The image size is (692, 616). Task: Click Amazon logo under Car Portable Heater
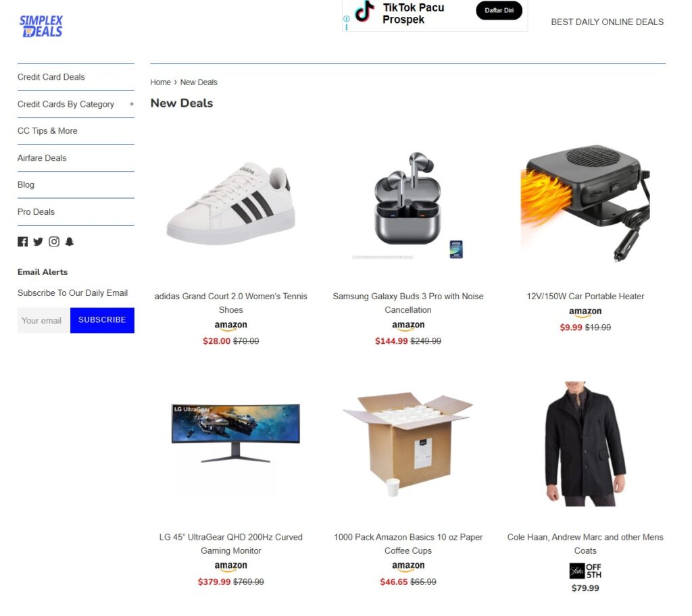585,312
